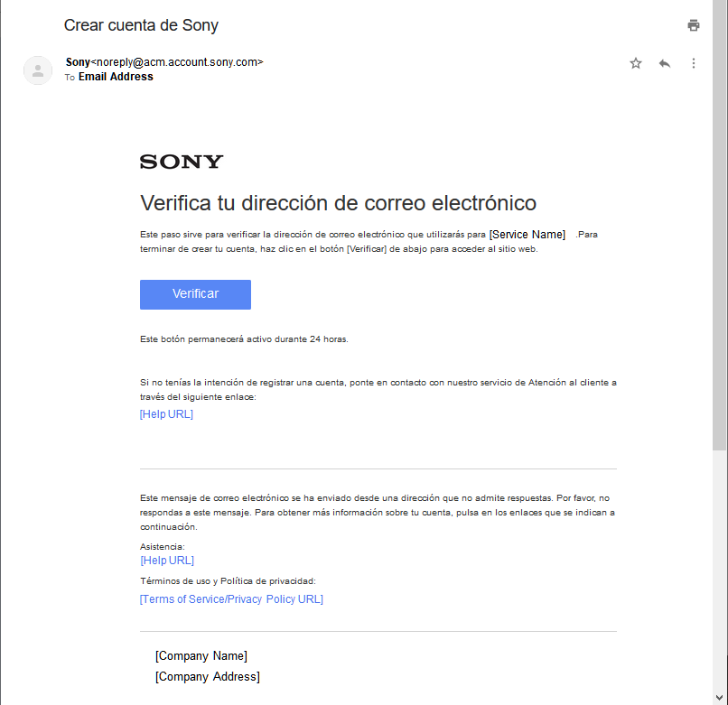This screenshot has height=705, width=728.
Task: Click the subject line Crear cuenta de Sony
Action: (141, 25)
